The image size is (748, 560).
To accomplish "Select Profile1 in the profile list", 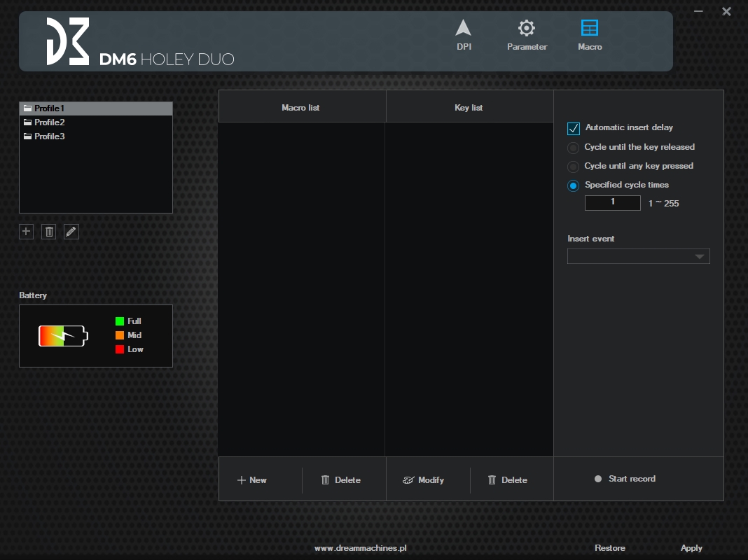I will coord(96,108).
